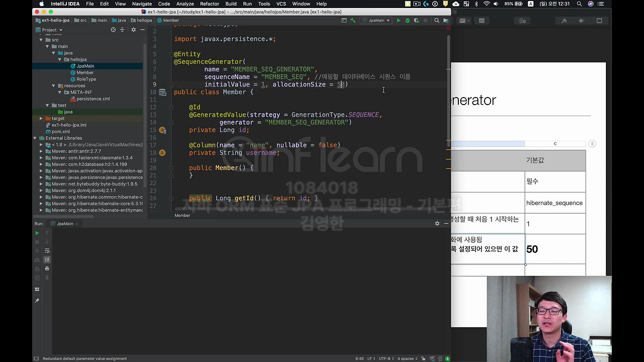Collapse the hellojpa package
This screenshot has width=644, height=362.
coord(60,59)
